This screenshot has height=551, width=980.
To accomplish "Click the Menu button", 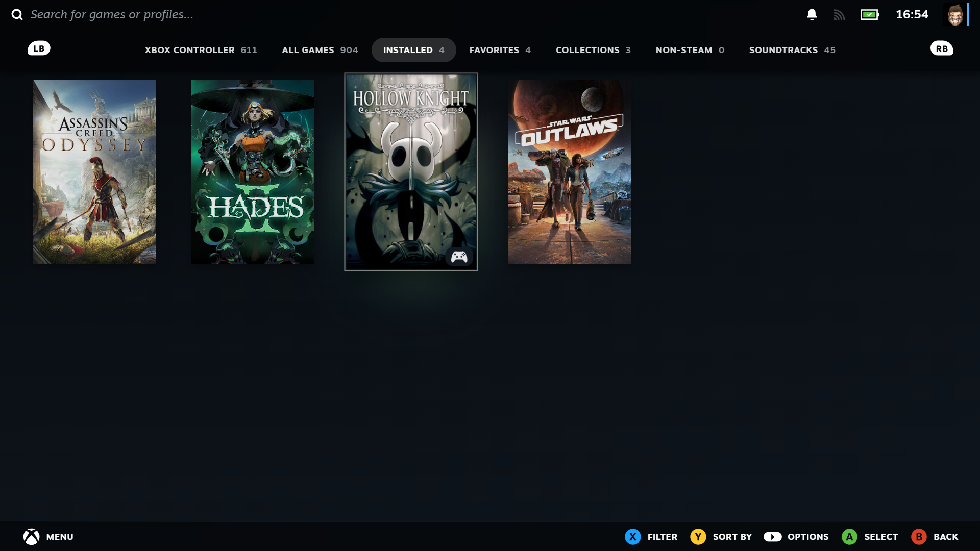I will (x=59, y=537).
